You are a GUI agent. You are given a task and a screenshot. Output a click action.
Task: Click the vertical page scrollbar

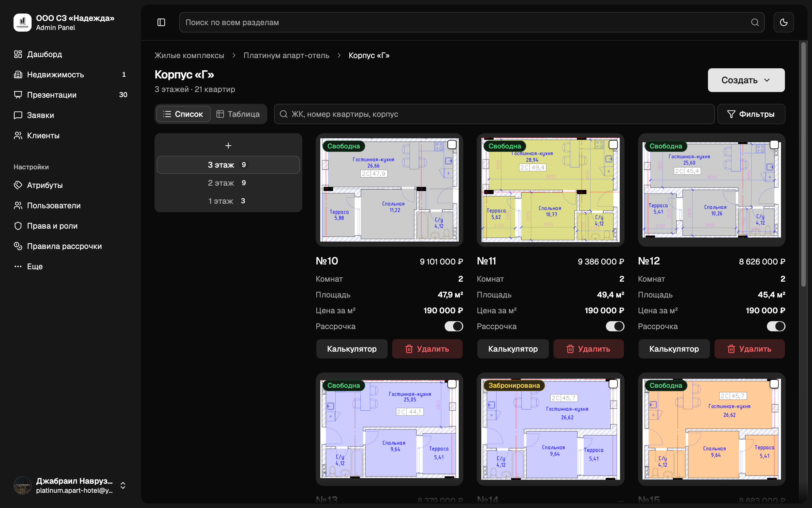pyautogui.click(x=803, y=165)
